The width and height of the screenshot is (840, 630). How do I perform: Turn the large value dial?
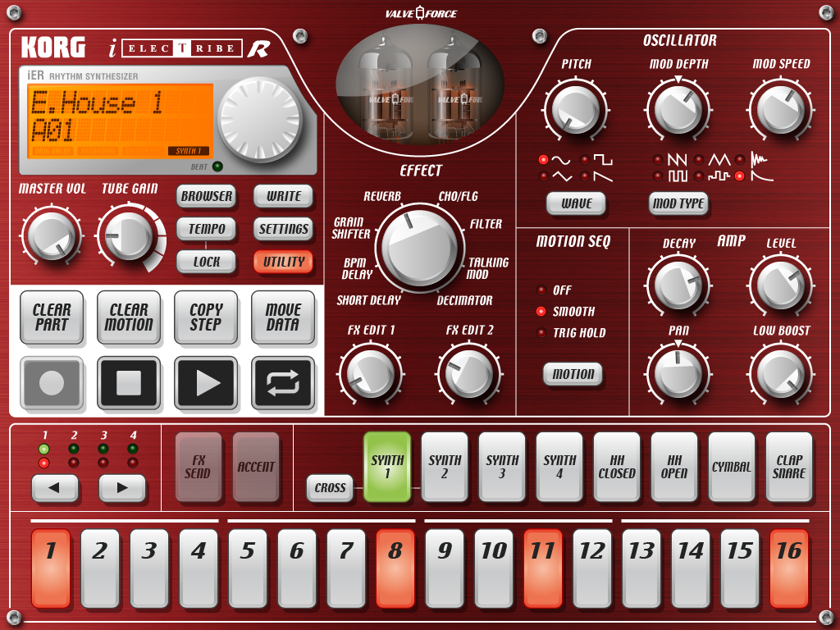point(260,119)
